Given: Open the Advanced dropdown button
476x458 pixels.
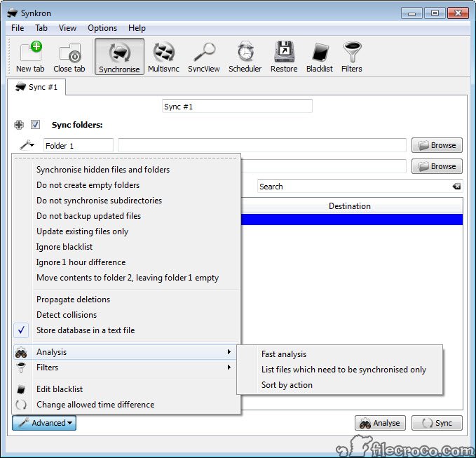Looking at the screenshot, I should coord(44,423).
